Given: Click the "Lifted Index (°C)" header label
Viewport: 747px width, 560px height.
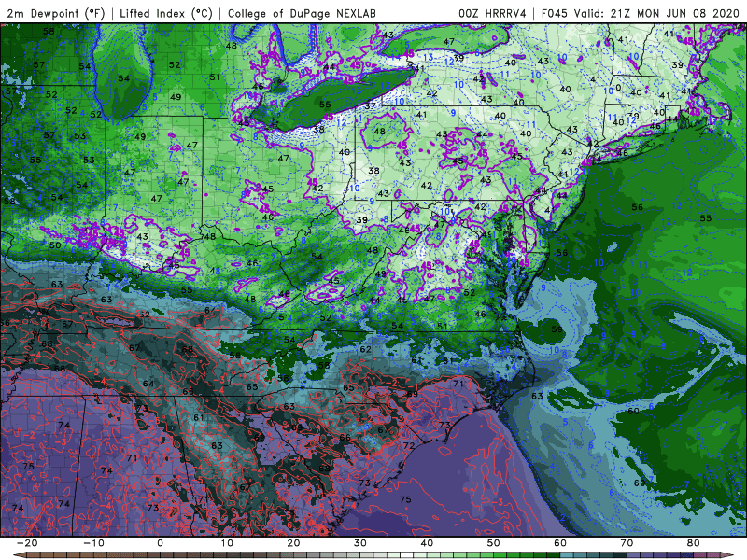Looking at the screenshot, I should coord(166,13).
